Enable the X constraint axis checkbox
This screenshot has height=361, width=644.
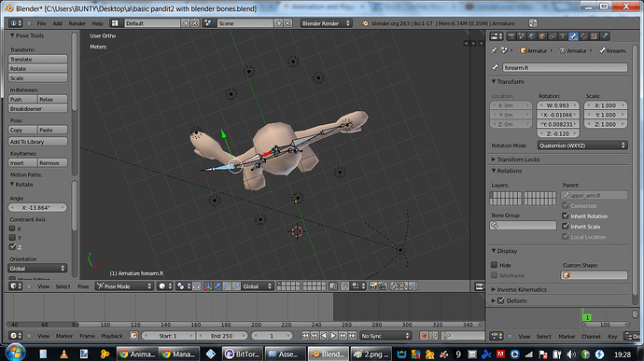point(12,229)
